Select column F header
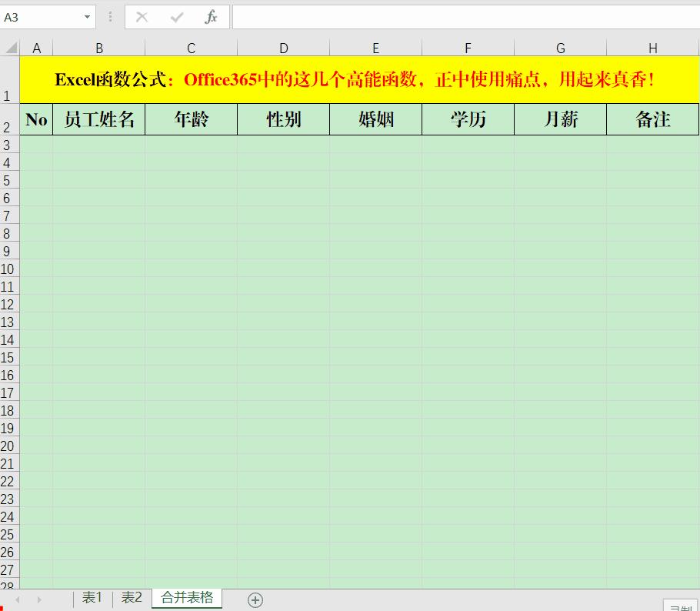Viewport: 700px width, 611px height. [468, 48]
